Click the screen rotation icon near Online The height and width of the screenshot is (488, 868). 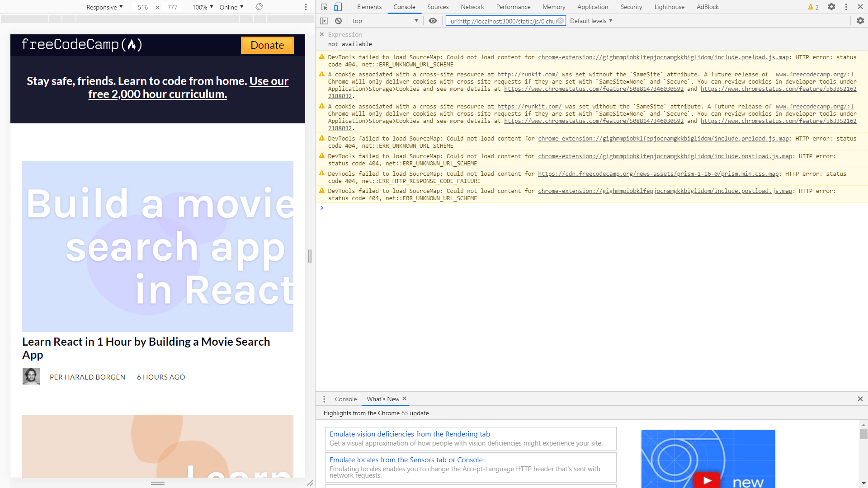click(x=259, y=7)
